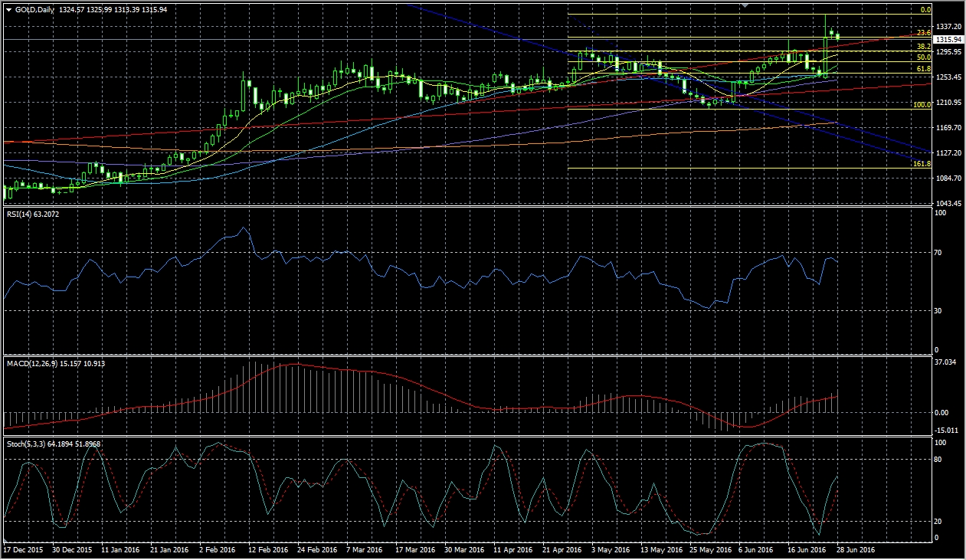Click the 17 Dec 2015 date label
The image size is (966, 560).
21,550
